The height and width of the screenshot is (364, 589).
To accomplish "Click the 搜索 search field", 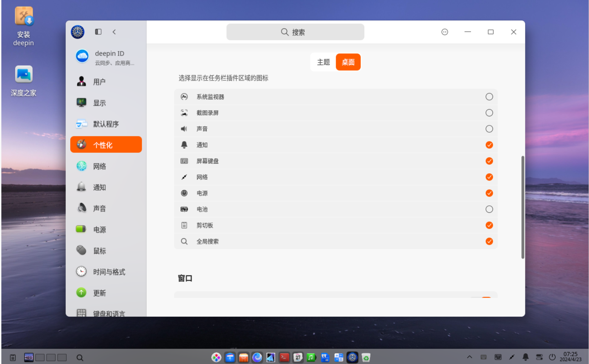I will click(295, 32).
